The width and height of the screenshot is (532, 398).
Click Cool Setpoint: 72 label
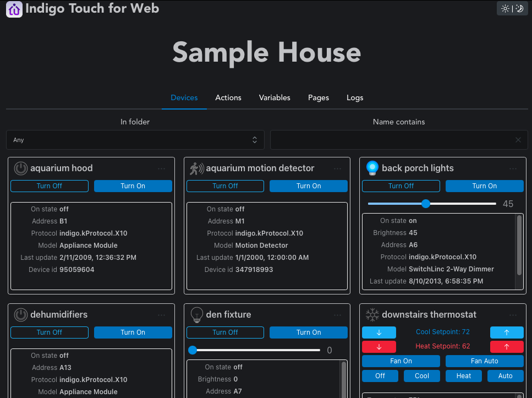click(x=443, y=332)
